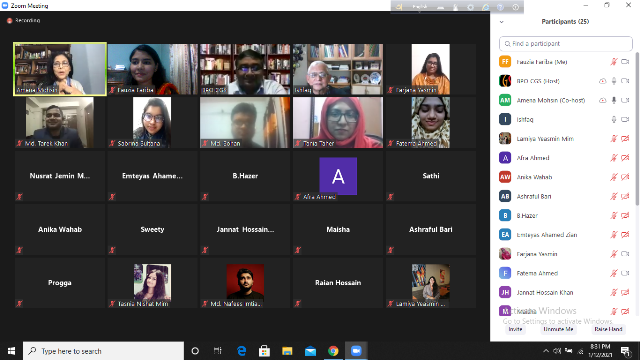
Task: Toggle audio with the Unmute Me button
Action: tap(558, 329)
